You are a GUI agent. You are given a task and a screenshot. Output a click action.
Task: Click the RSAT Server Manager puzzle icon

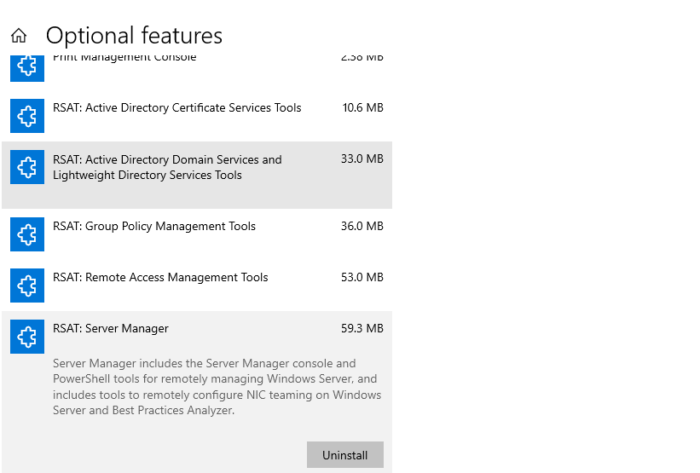pos(27,337)
